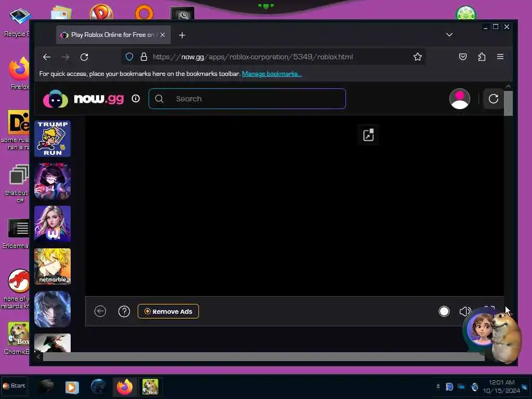Open a new tab with the plus button
Viewport: 532px width, 399px height.
pyautogui.click(x=182, y=35)
